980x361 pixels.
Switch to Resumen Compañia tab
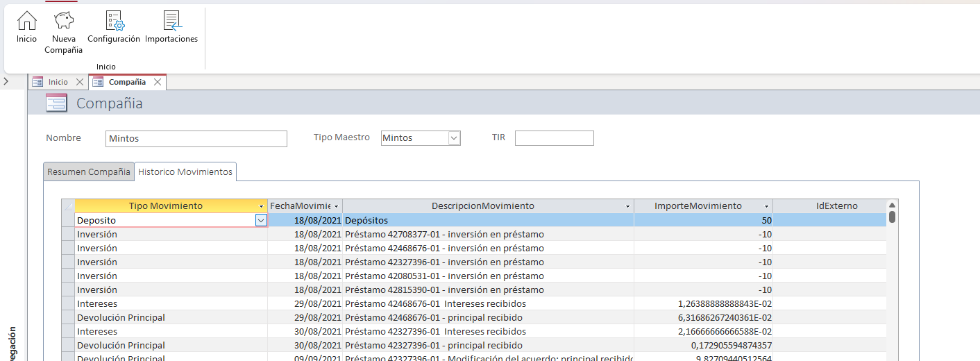click(88, 171)
